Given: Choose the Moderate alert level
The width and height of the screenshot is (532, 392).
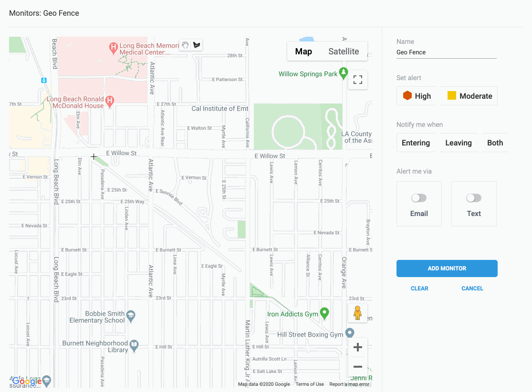Looking at the screenshot, I should pos(469,95).
